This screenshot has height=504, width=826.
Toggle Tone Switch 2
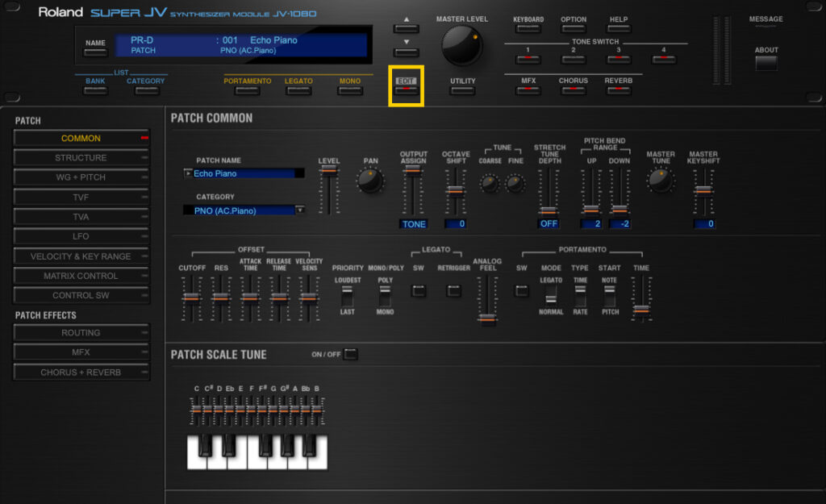574,59
